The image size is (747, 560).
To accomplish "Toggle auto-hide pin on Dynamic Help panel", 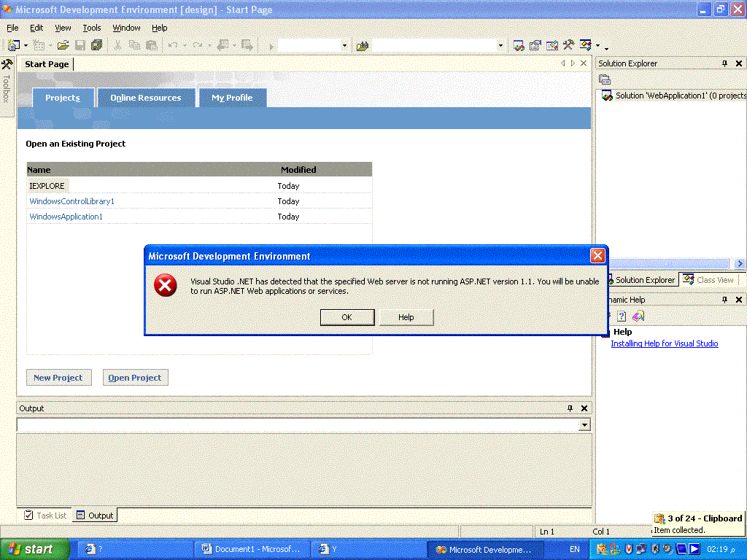I will pos(724,300).
